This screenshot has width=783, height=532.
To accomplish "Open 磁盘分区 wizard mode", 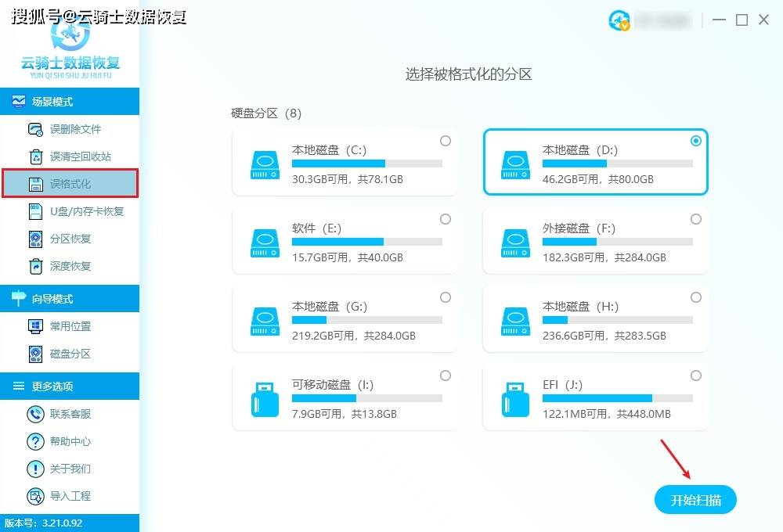I will (70, 354).
